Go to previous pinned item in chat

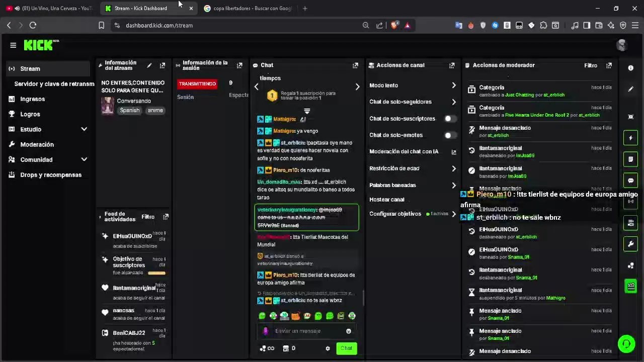(x=256, y=86)
